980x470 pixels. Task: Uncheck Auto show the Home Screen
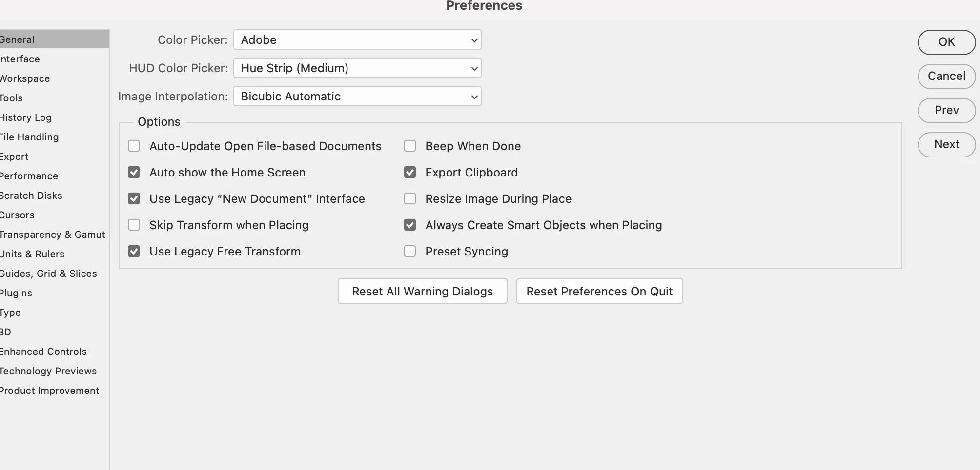[134, 173]
